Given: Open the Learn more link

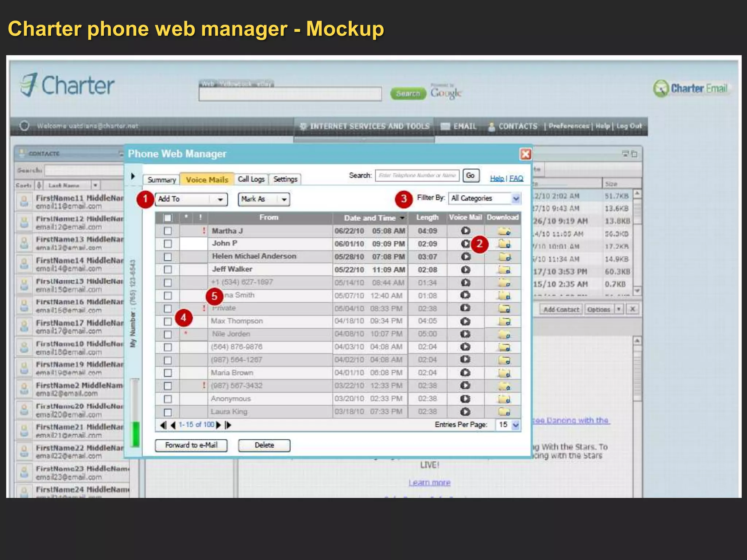Looking at the screenshot, I should pos(429,483).
